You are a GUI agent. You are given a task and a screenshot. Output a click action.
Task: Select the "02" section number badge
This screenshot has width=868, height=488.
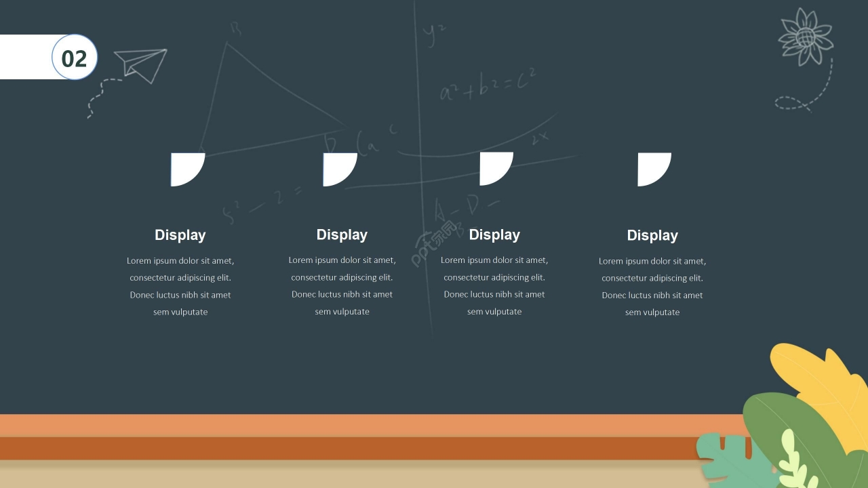click(75, 58)
